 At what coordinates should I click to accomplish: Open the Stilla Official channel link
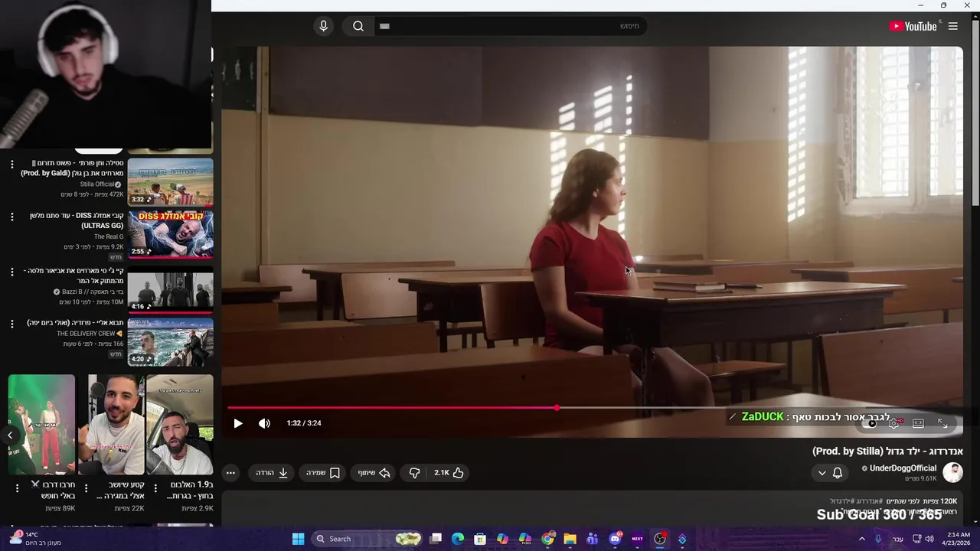[97, 184]
